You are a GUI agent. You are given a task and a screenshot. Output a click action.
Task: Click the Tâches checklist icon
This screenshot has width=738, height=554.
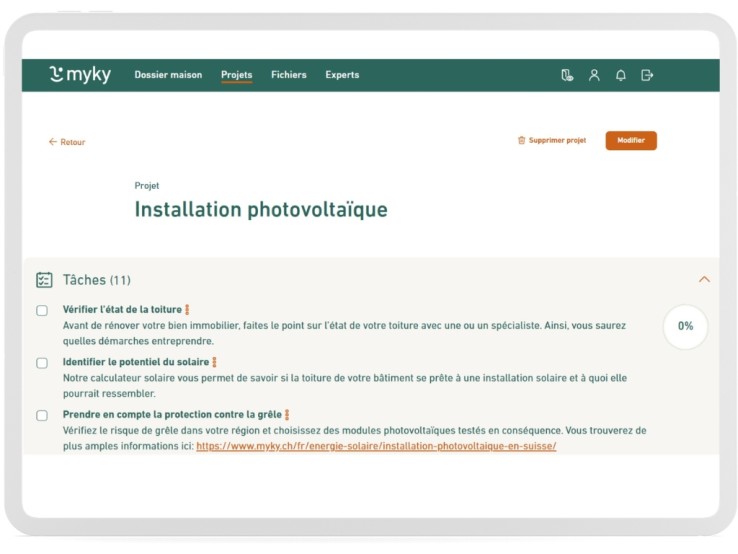point(44,280)
